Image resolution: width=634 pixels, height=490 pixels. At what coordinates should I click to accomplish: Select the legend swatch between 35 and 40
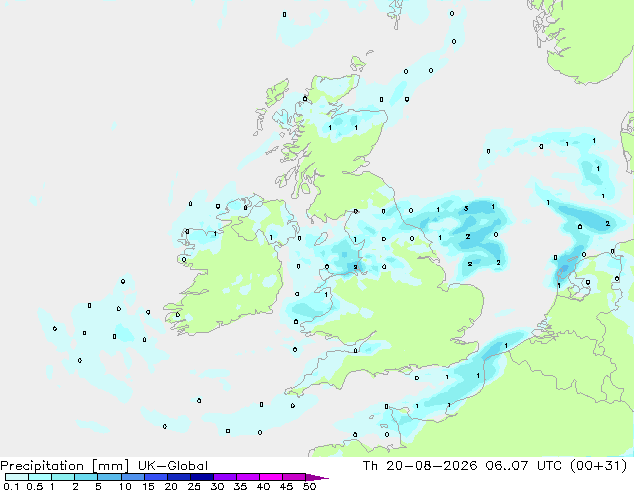coord(248,477)
